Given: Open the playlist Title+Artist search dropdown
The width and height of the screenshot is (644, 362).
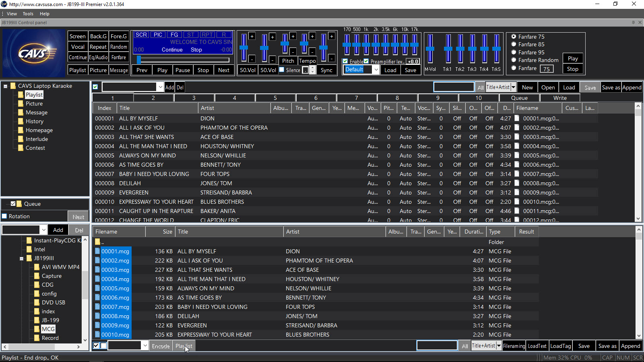Looking at the screenshot, I should click(x=513, y=87).
